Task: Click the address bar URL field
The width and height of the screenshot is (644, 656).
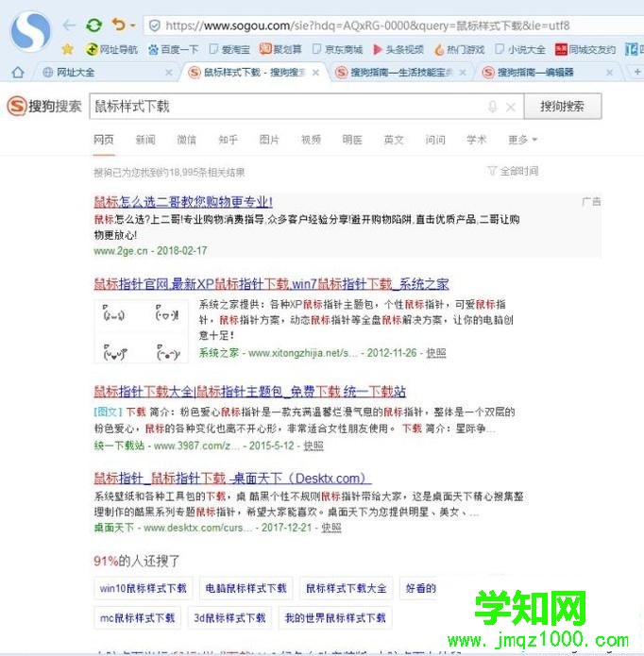Action: coord(394,25)
